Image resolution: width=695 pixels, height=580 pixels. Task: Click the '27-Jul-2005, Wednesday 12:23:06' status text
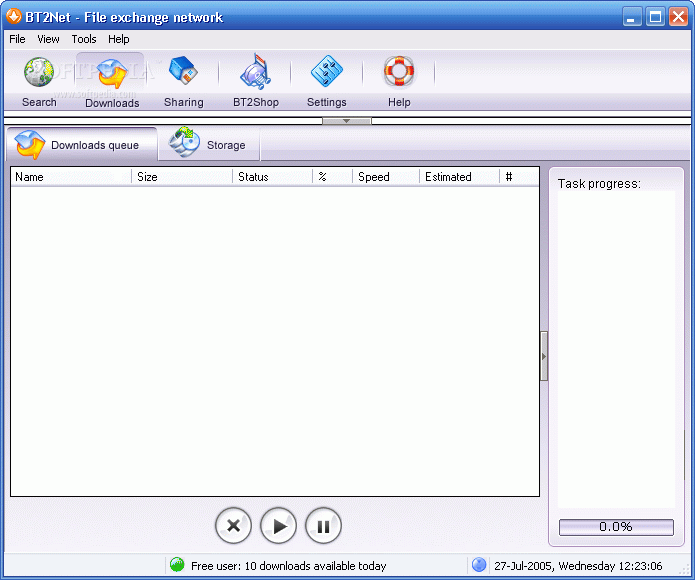pyautogui.click(x=578, y=566)
